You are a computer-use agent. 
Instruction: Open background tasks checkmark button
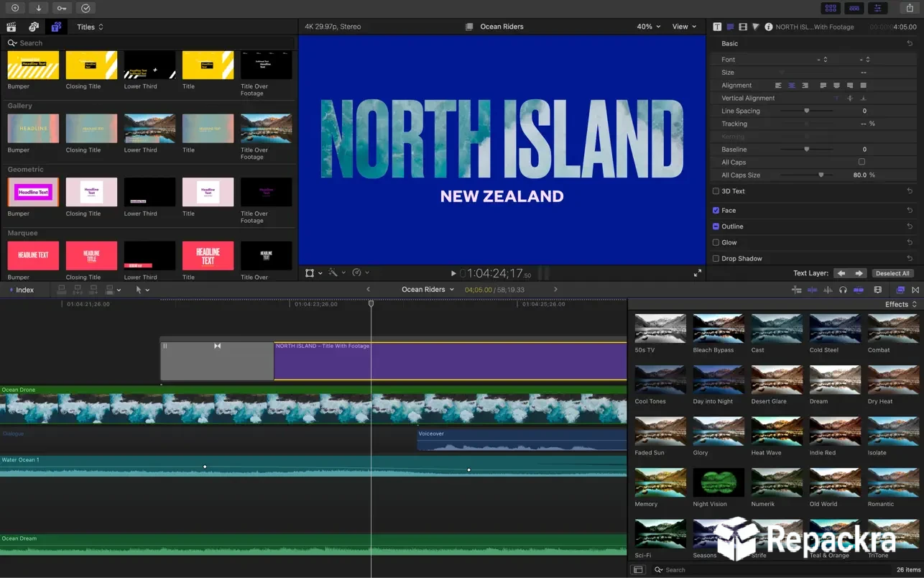point(86,8)
